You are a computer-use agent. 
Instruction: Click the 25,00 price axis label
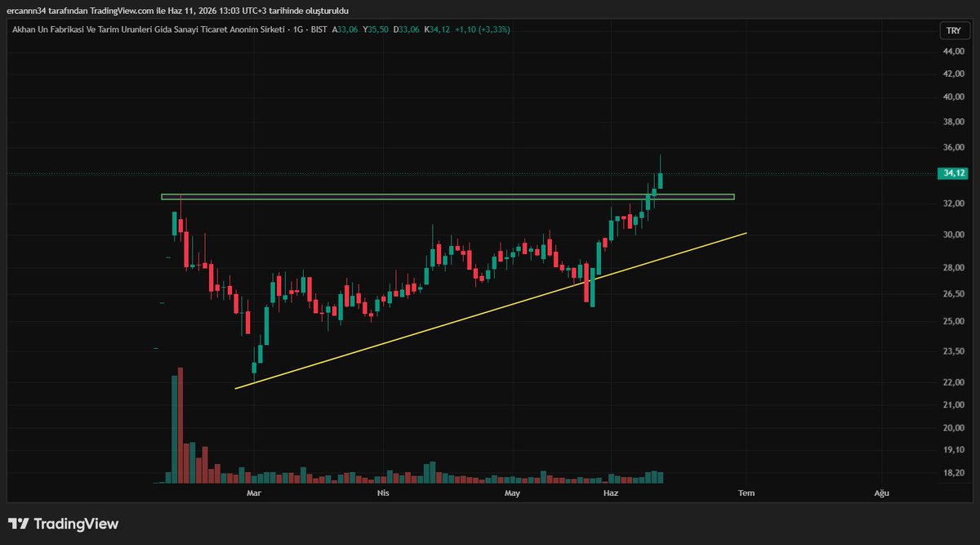(x=954, y=321)
